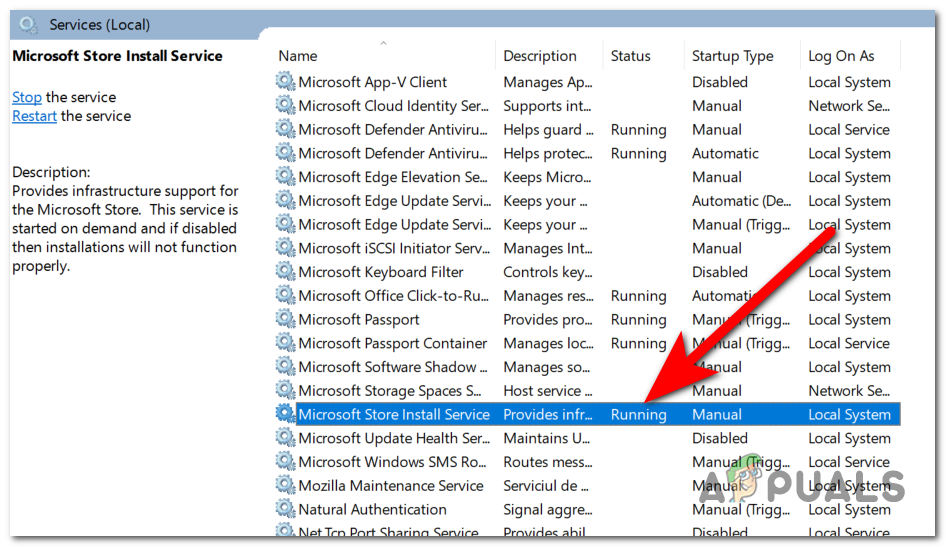This screenshot has height=547, width=946.
Task: Select the Microsoft iSCSI Initiator Service entry
Action: point(392,249)
